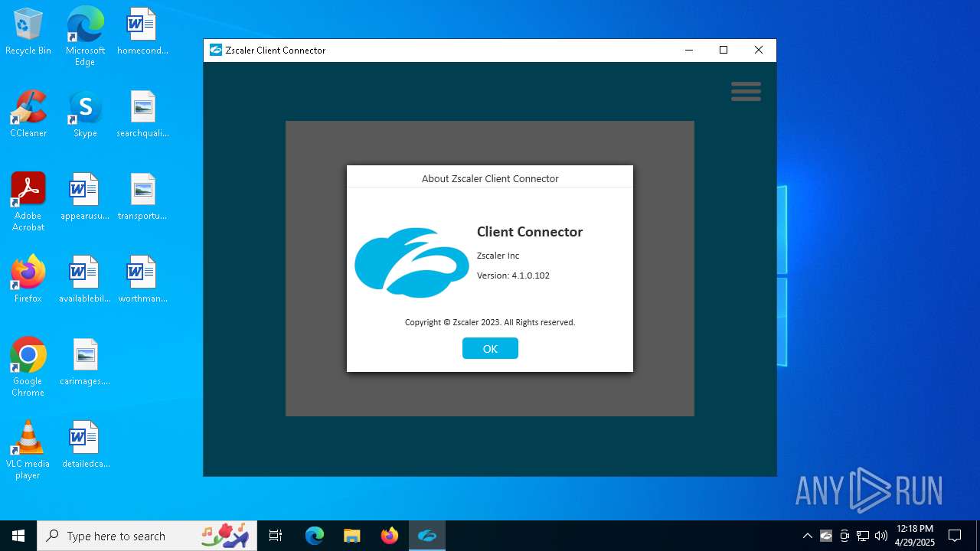Launch Edge from the taskbar
The height and width of the screenshot is (551, 980).
click(315, 536)
